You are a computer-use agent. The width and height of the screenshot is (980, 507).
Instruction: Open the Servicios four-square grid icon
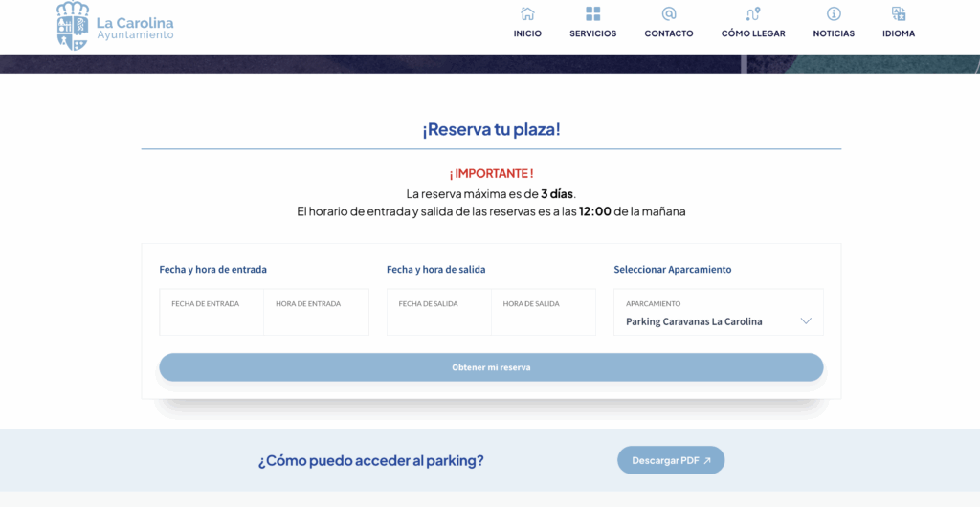click(593, 13)
